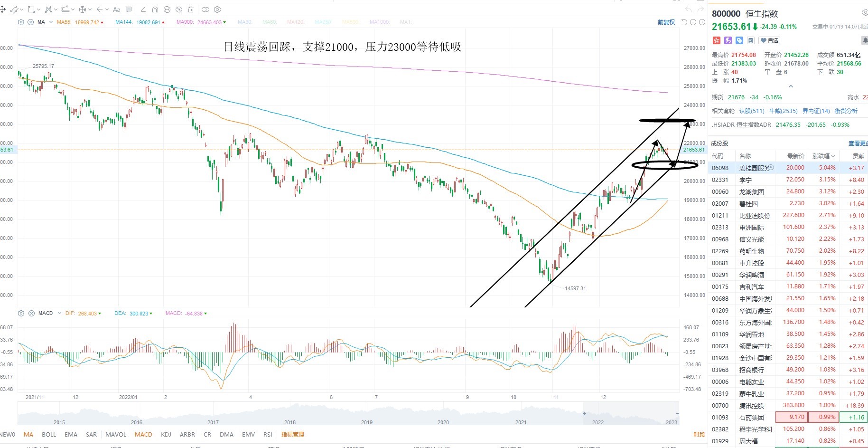The height and width of the screenshot is (448, 868).
Task: Click the price alert bell icon
Action: click(865, 40)
